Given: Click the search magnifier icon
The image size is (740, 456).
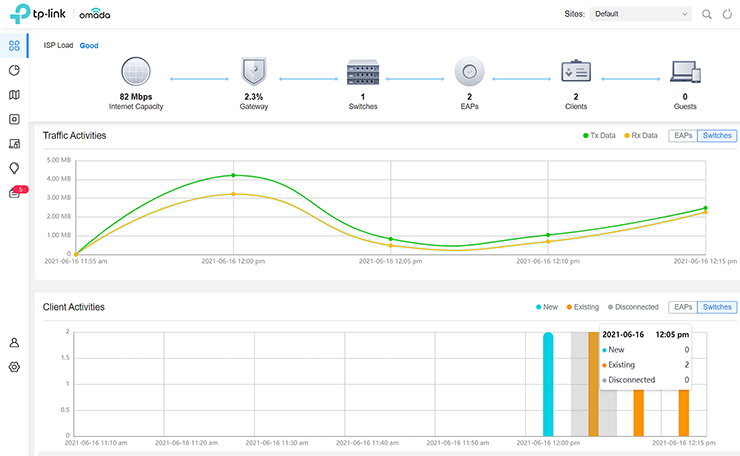Looking at the screenshot, I should (707, 15).
